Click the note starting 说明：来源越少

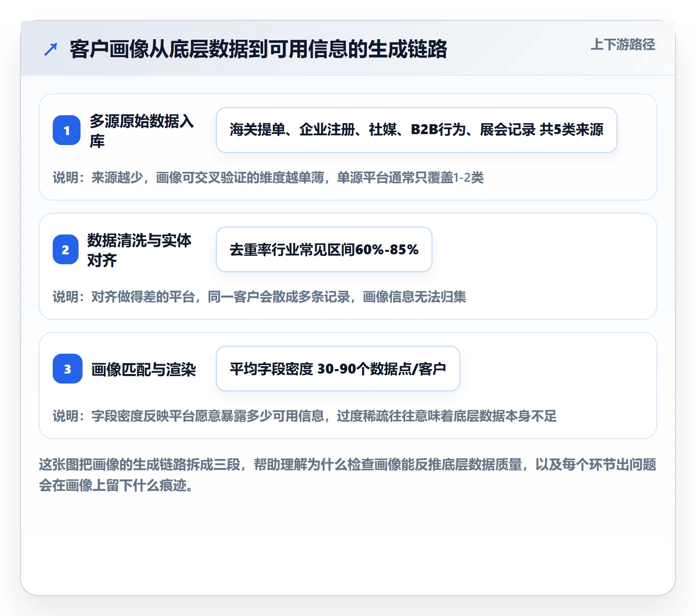pyautogui.click(x=268, y=177)
